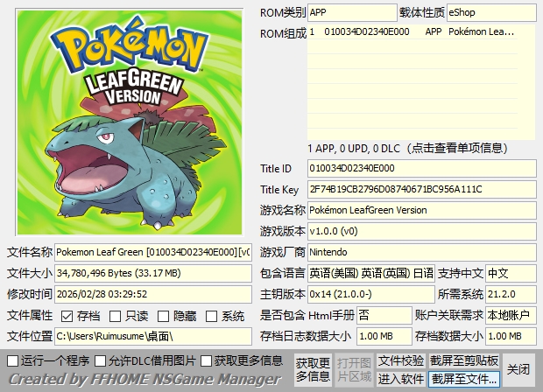Toggle the 存档 (archive) attribute checkbox
Screen dimensions: 543x392
coord(67,316)
